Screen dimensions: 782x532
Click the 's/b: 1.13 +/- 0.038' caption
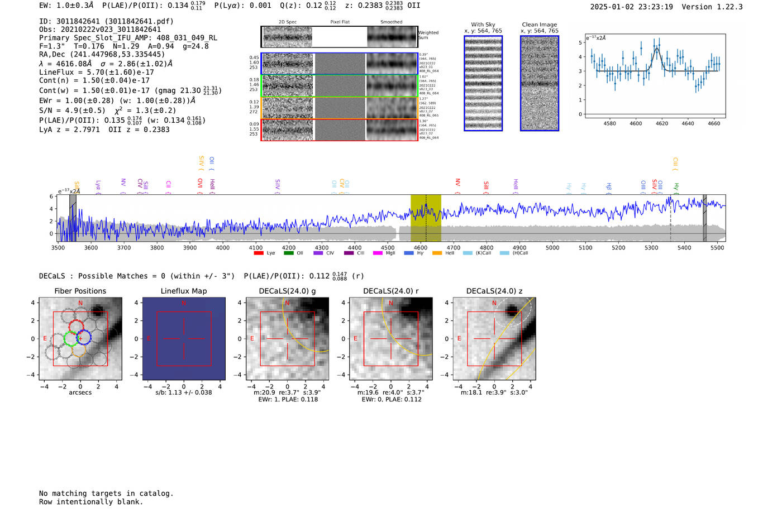point(184,392)
